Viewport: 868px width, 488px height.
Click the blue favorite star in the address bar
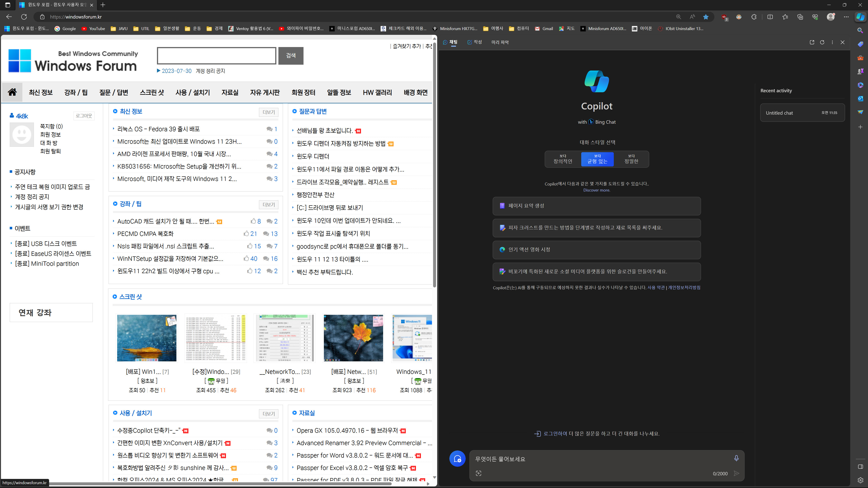pyautogui.click(x=706, y=17)
